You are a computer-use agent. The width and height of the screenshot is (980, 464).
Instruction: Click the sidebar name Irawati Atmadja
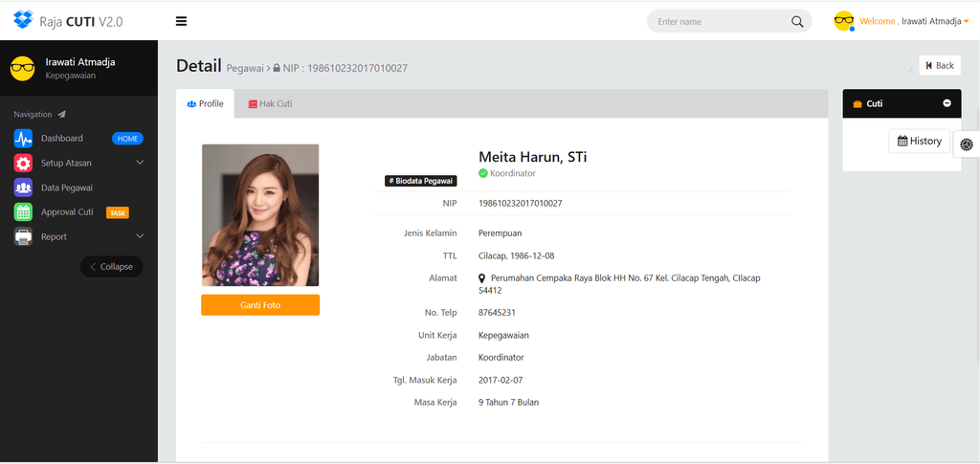tap(80, 62)
